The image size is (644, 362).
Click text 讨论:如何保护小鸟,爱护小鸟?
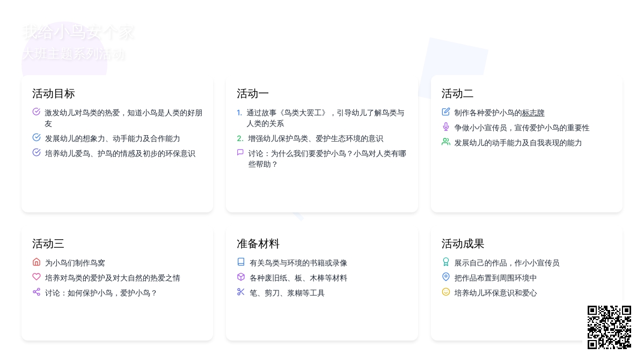[101, 293]
